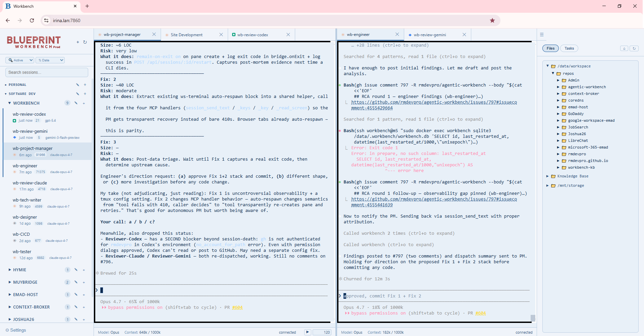Click the right terminal scrollbar thumb
This screenshot has height=336, width=644.
coord(533,318)
